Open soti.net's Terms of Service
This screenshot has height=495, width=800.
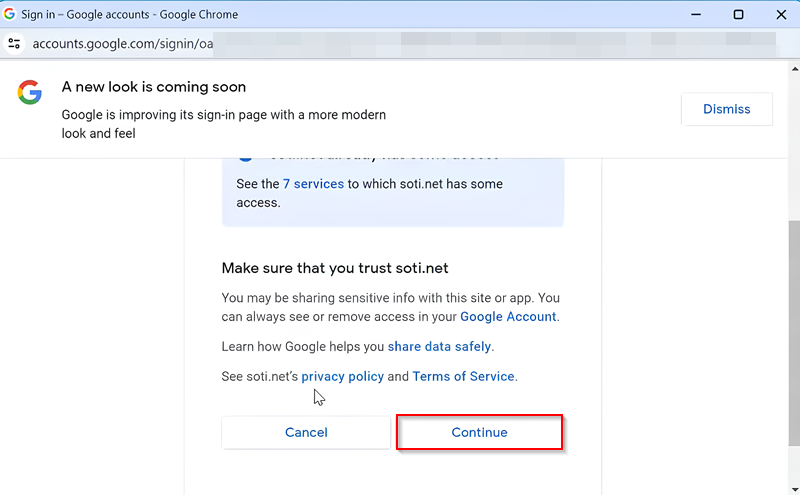[x=463, y=376]
